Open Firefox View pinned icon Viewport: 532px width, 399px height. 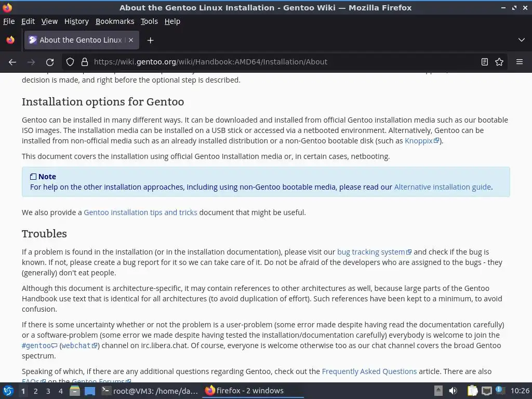[10, 40]
